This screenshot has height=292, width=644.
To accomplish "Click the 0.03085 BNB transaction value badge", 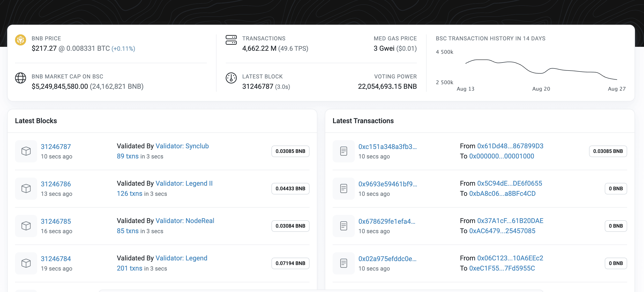I will 608,151.
